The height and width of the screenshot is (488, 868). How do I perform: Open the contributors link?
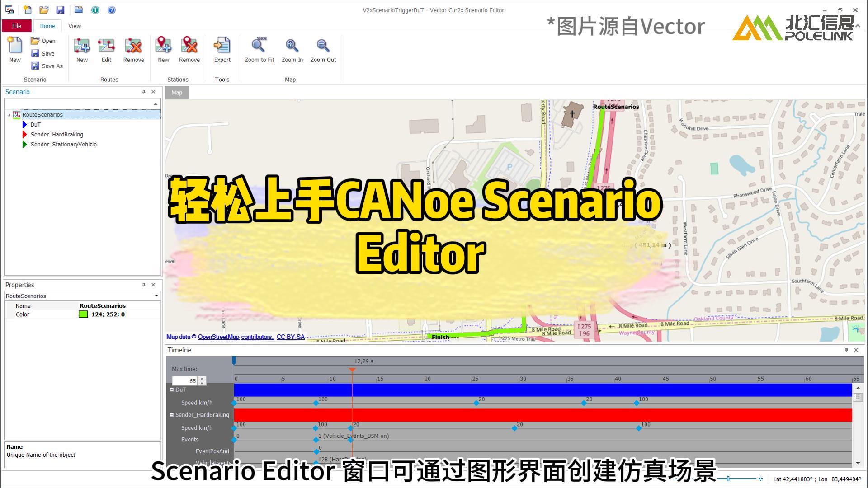(257, 337)
